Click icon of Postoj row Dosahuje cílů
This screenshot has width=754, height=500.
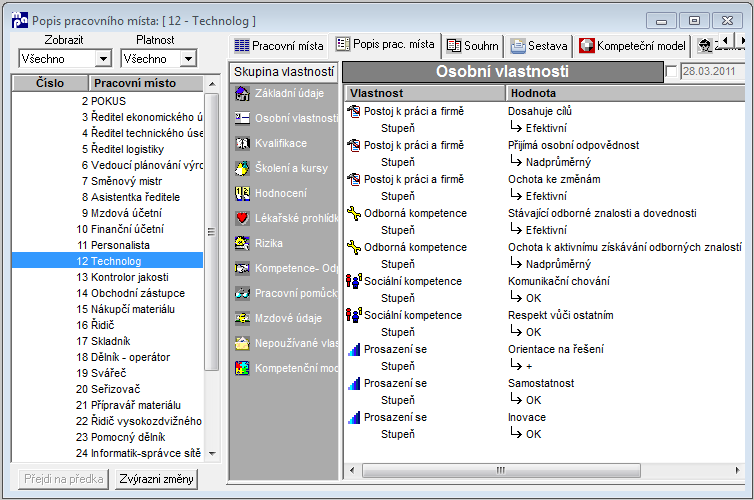354,112
